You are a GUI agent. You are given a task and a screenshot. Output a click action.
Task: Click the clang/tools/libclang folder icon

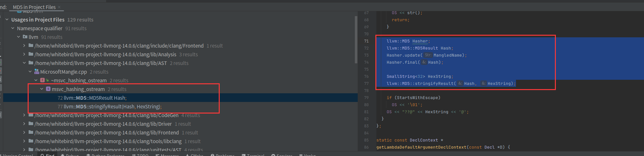coord(31,141)
